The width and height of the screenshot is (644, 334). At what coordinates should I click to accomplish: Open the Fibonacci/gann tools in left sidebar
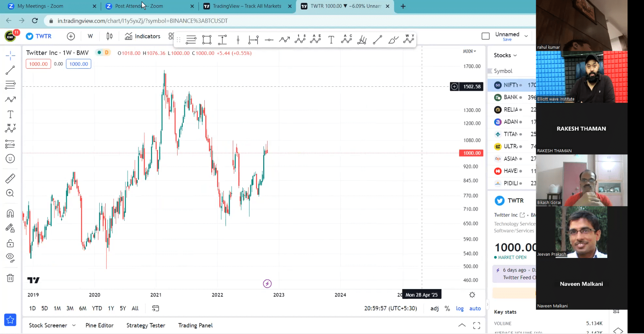pyautogui.click(x=10, y=85)
